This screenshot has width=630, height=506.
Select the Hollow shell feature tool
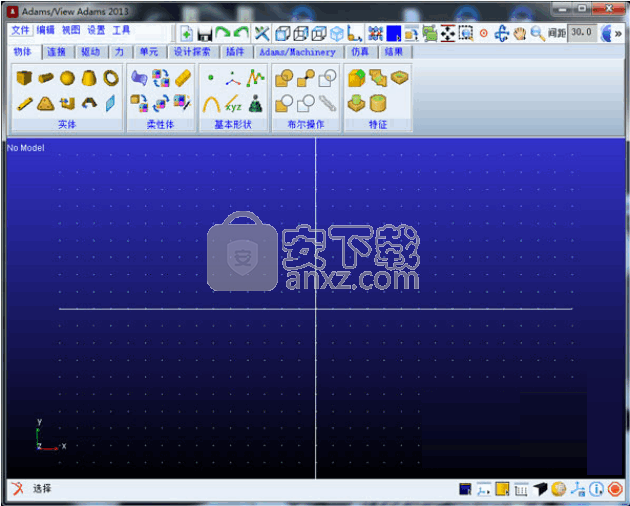pos(378,103)
